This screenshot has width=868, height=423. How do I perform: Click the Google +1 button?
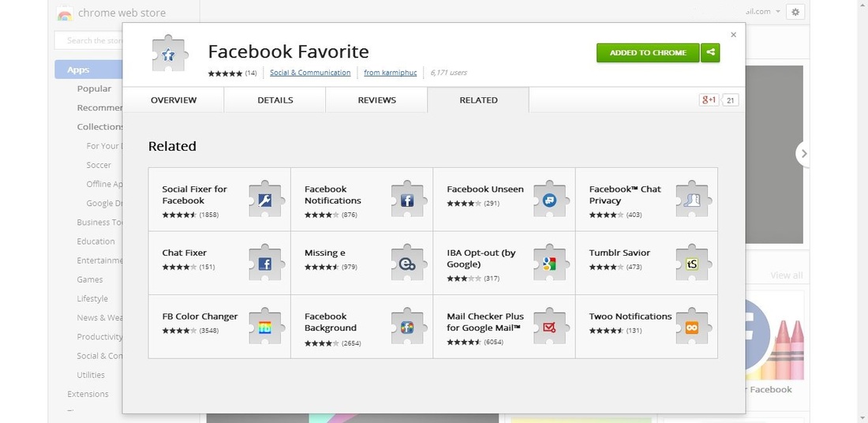[709, 100]
